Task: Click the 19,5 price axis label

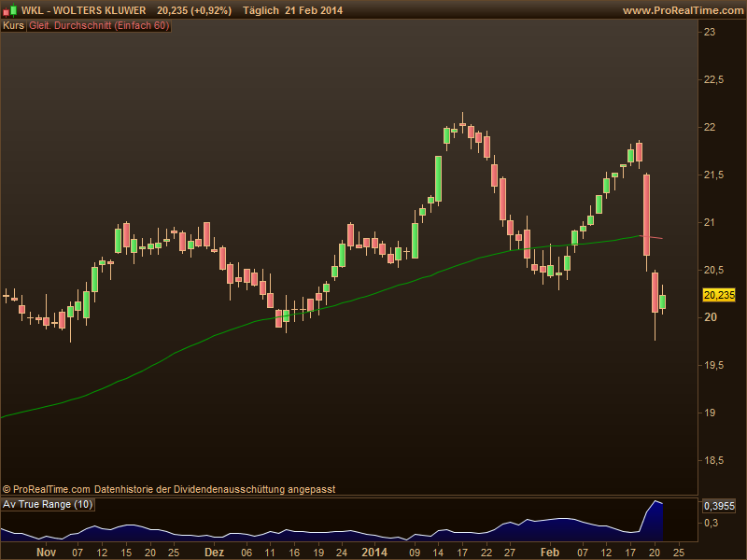Action: pyautogui.click(x=713, y=365)
